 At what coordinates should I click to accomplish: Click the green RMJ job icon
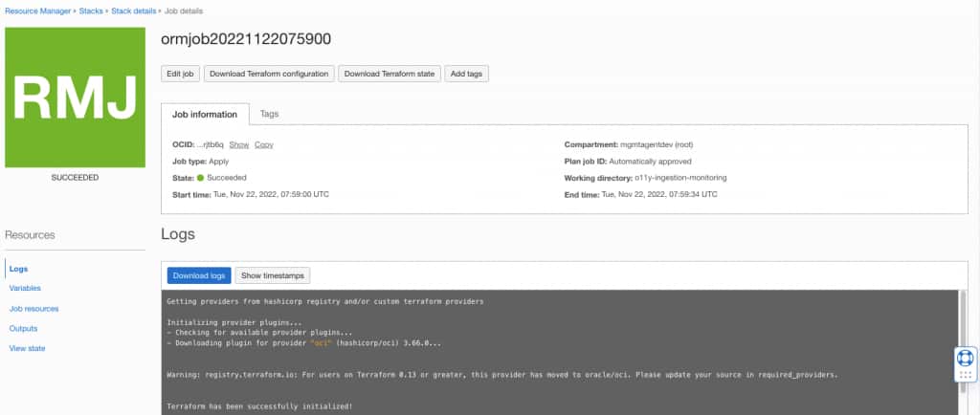click(75, 98)
